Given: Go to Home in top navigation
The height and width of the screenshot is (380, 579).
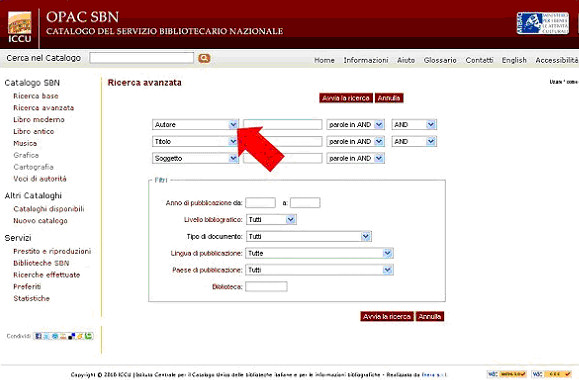Looking at the screenshot, I should point(324,60).
